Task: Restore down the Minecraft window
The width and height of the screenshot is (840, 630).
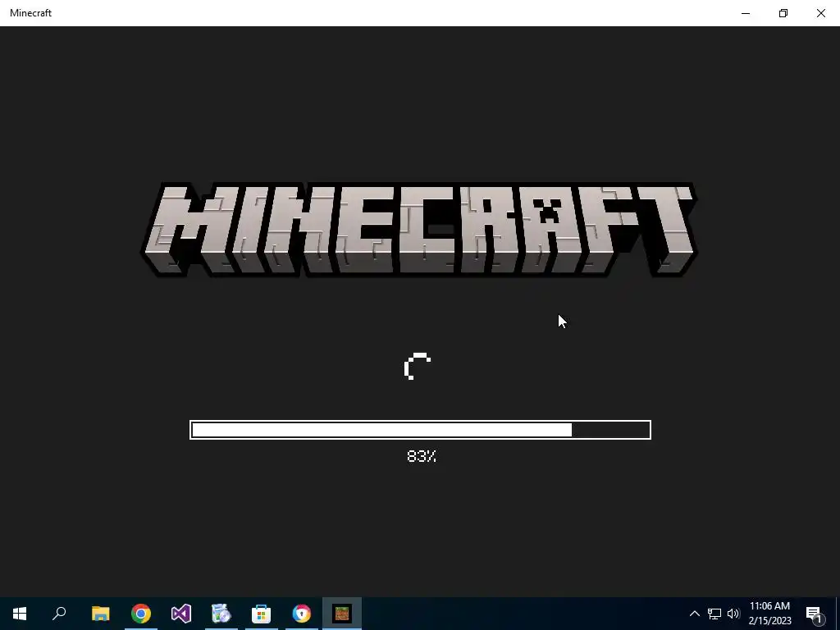Action: click(x=783, y=13)
